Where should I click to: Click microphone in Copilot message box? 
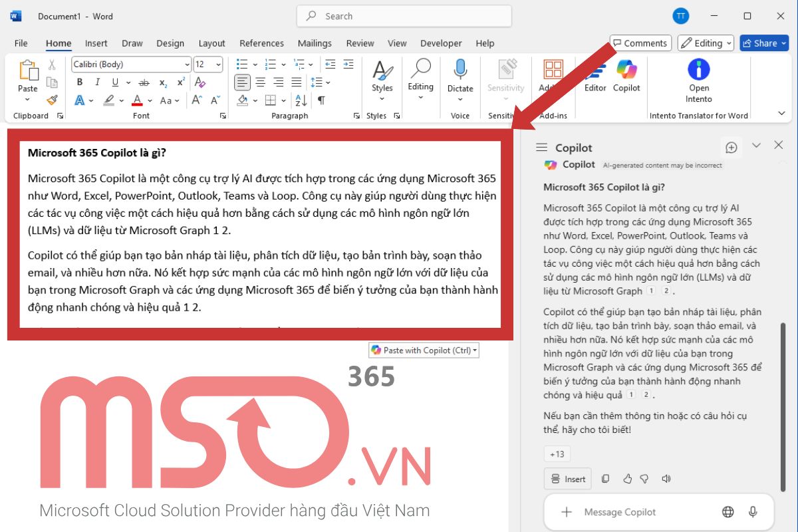pos(753,512)
